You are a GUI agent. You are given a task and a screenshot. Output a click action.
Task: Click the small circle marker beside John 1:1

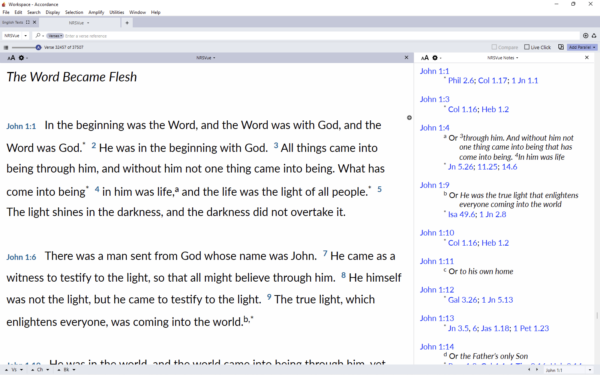[x=409, y=118]
